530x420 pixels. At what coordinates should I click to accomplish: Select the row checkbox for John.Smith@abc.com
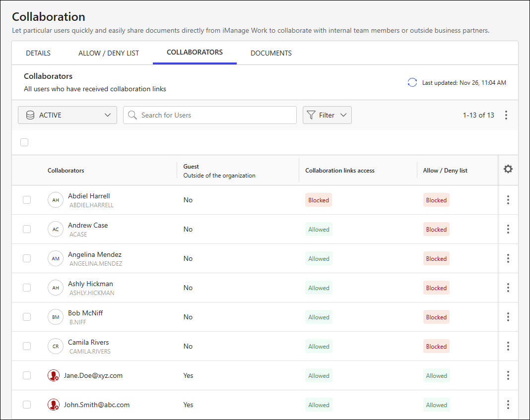coord(27,405)
